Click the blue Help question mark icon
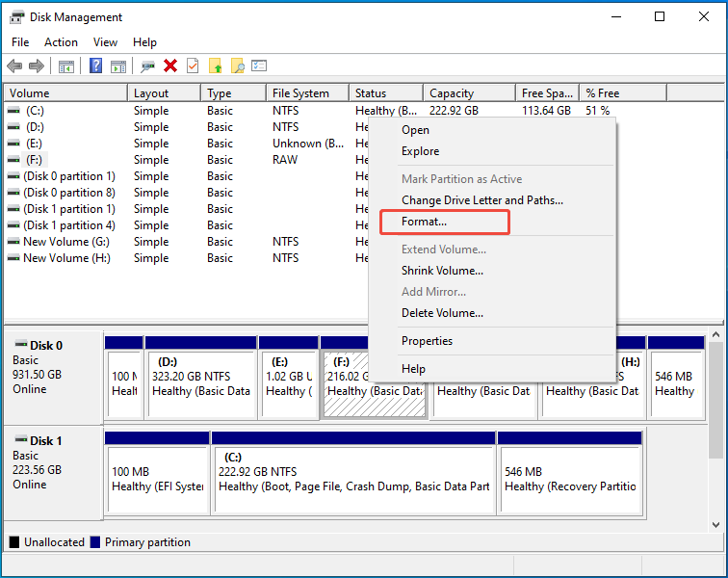Image resolution: width=728 pixels, height=578 pixels. [96, 66]
